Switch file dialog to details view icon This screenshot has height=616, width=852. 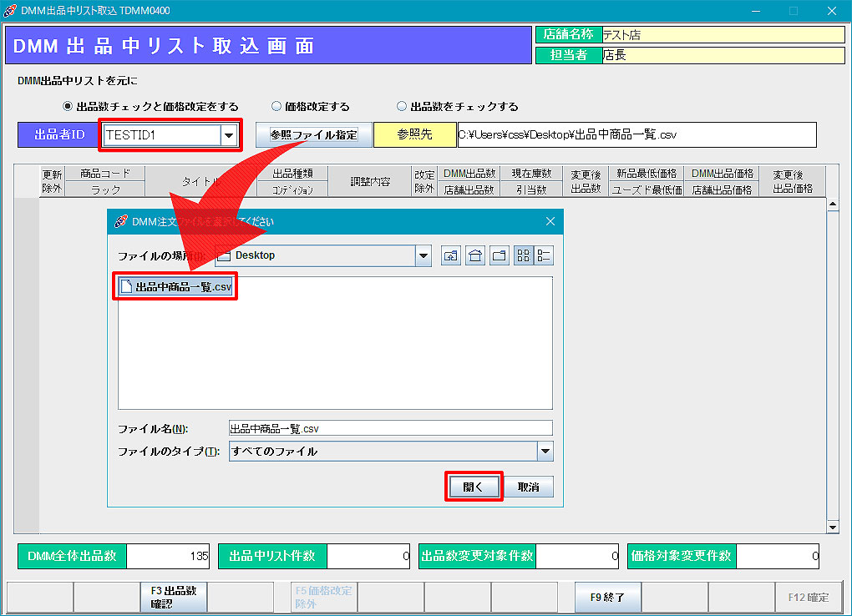[x=544, y=256]
